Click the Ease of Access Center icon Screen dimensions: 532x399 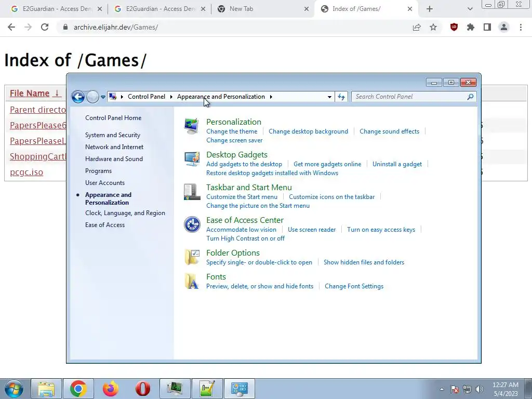(x=192, y=224)
